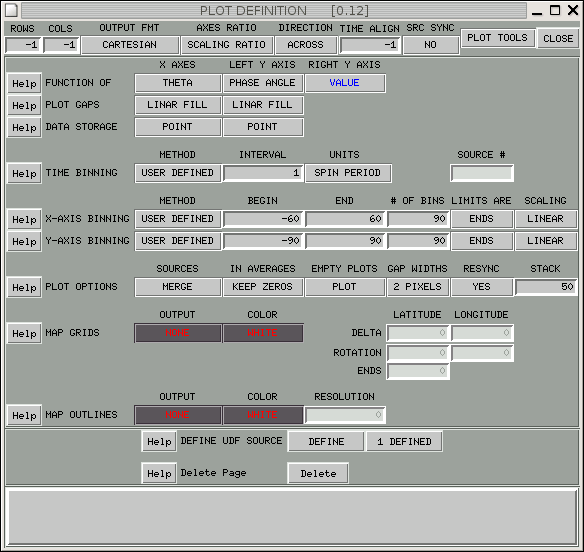Toggle left Y axis POINT data storage
Image resolution: width=584 pixels, height=552 pixels.
tap(263, 127)
